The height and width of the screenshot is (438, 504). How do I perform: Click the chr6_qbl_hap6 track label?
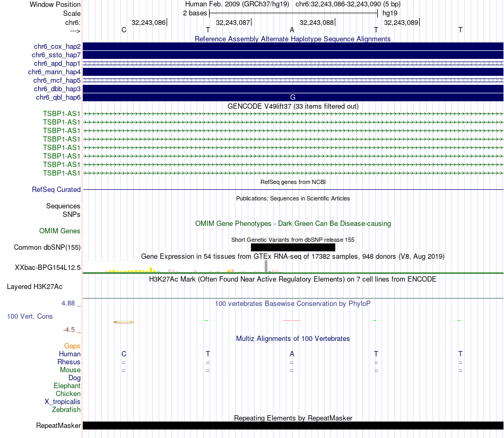click(x=58, y=98)
